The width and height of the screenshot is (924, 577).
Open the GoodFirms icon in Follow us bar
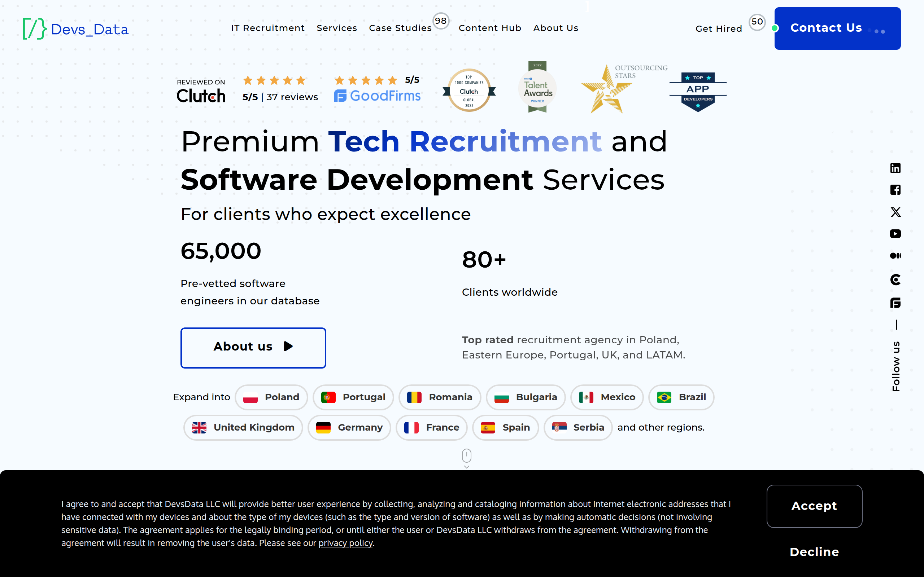tap(895, 303)
